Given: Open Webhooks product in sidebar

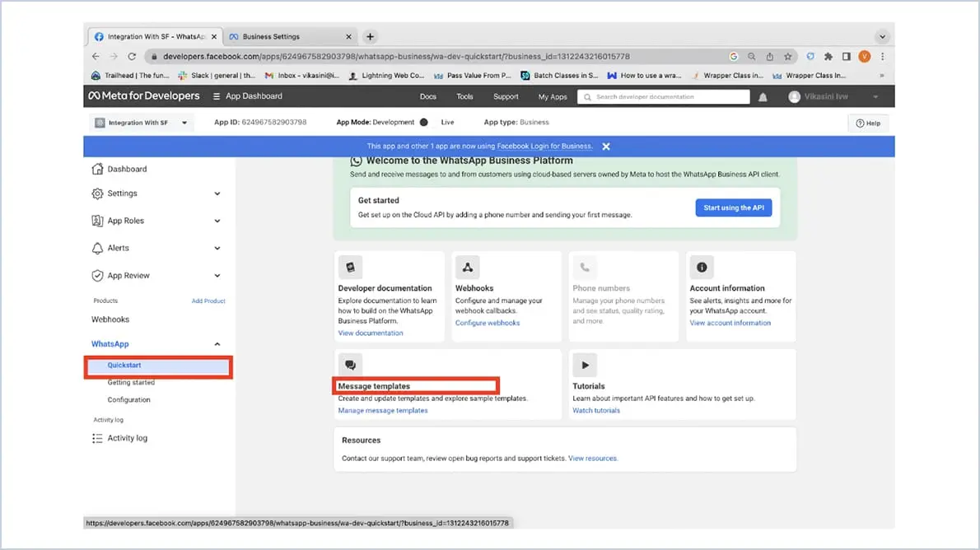Looking at the screenshot, I should tap(110, 319).
